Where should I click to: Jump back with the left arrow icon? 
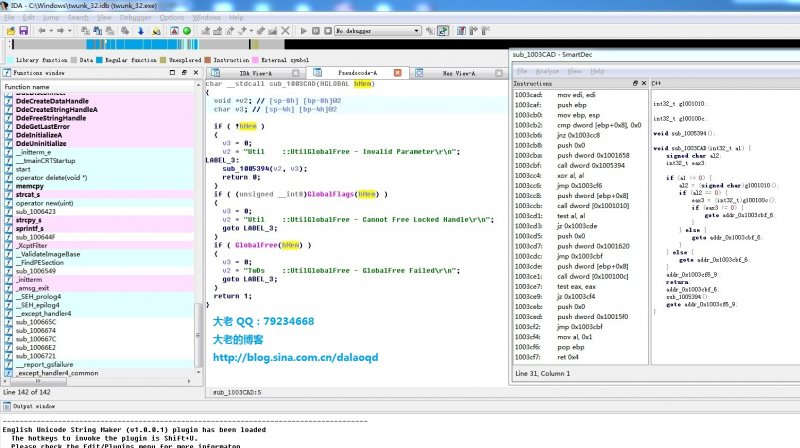42,31
